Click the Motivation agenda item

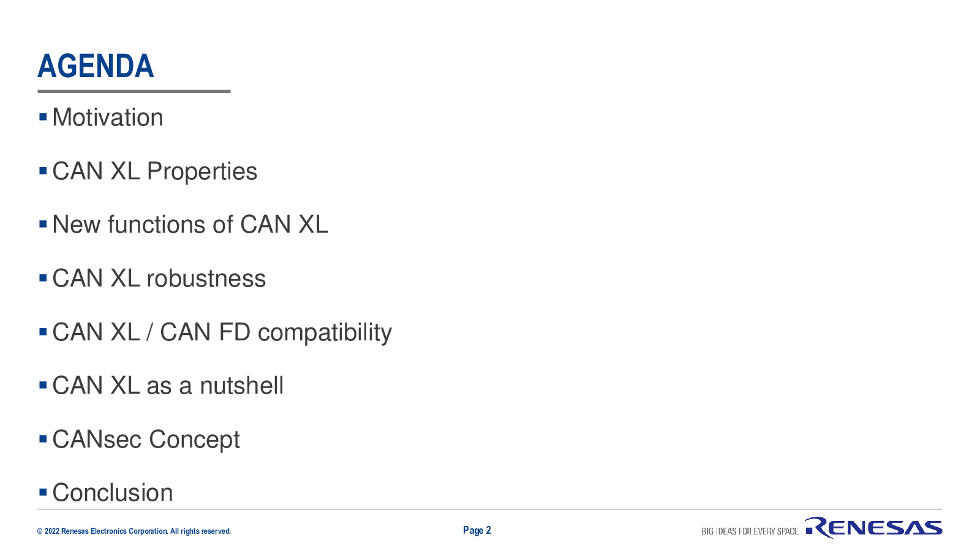(108, 118)
